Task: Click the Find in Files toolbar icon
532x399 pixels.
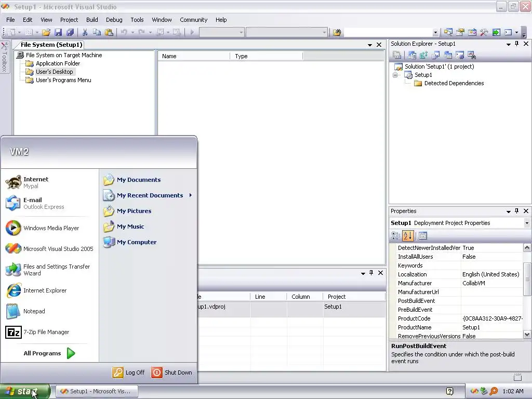Action: [337, 32]
